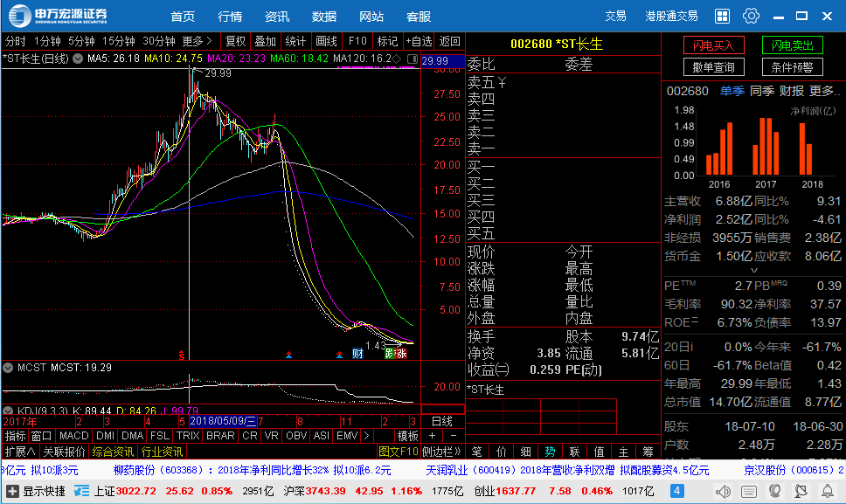Switch to 30分钟 chart period
The width and height of the screenshot is (846, 504).
[159, 42]
